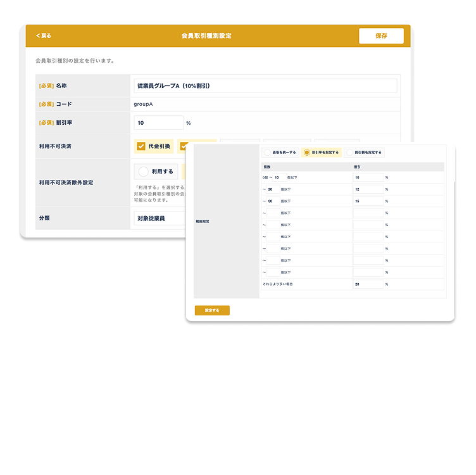Select the 割引額を指定する radio option
The height and width of the screenshot is (475, 476).
point(349,153)
